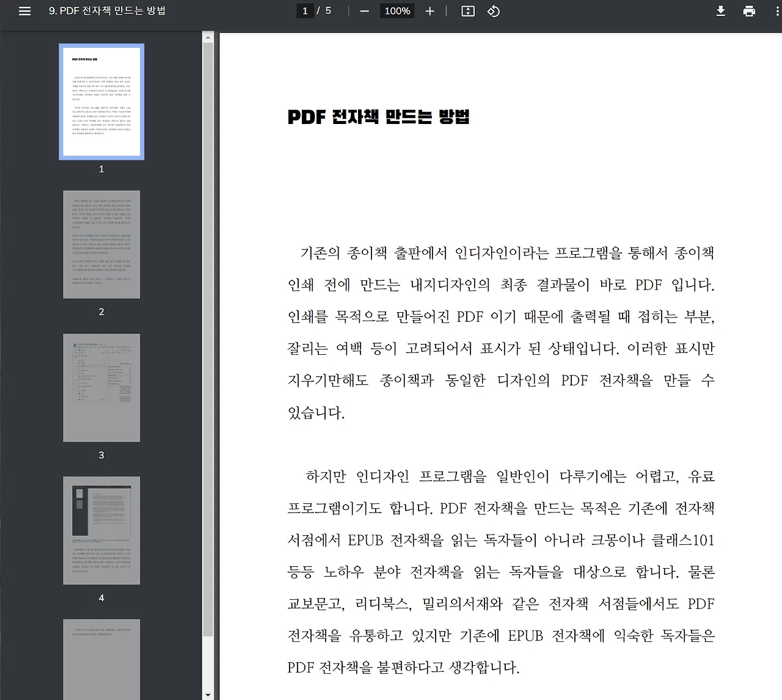Rotate the document counterclockwise
This screenshot has height=700, width=782.
(x=494, y=11)
